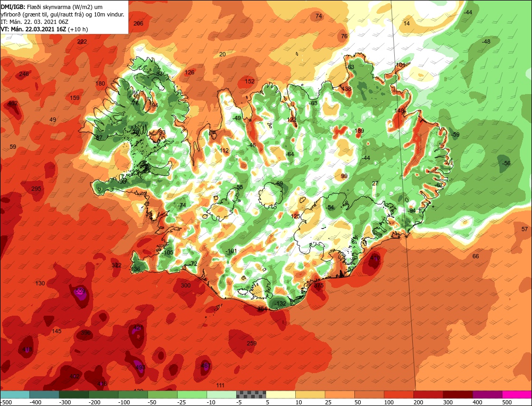Click the 'VT: Mán. 22.03.2021 16Z' valid time line
The width and height of the screenshot is (532, 406).
point(34,29)
